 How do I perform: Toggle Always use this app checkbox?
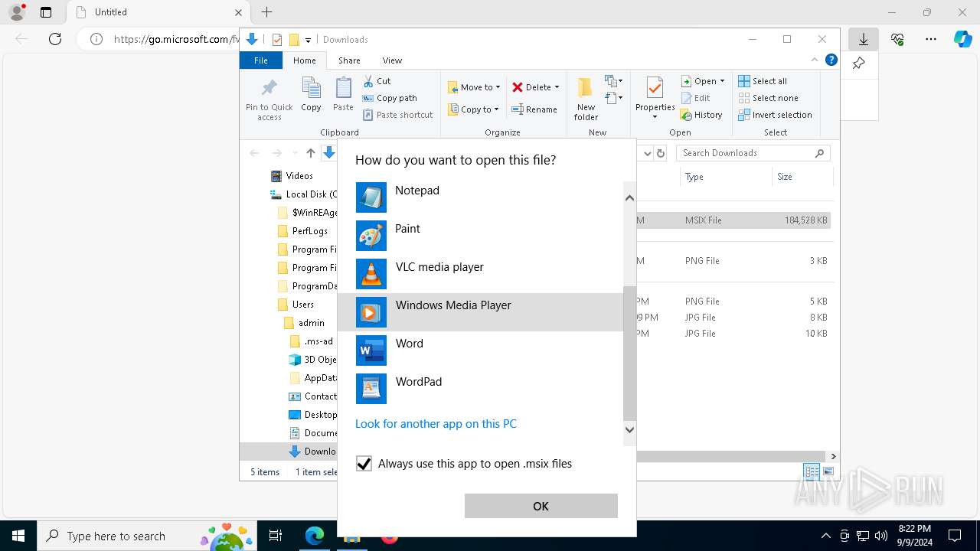(x=364, y=464)
